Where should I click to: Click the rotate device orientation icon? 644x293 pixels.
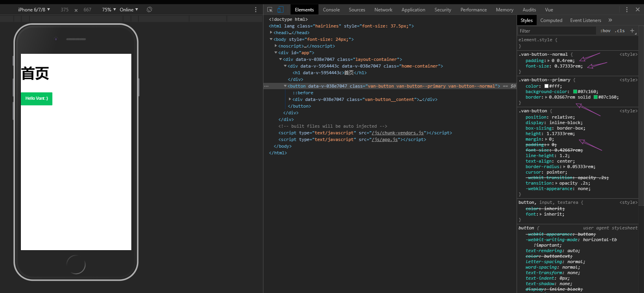click(149, 9)
